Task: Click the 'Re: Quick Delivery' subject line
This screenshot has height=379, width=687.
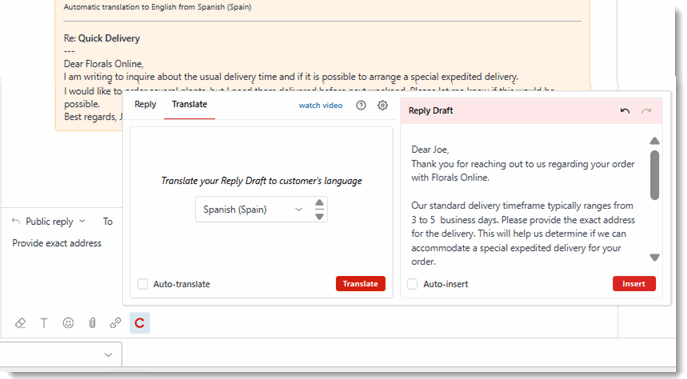Action: click(x=102, y=39)
